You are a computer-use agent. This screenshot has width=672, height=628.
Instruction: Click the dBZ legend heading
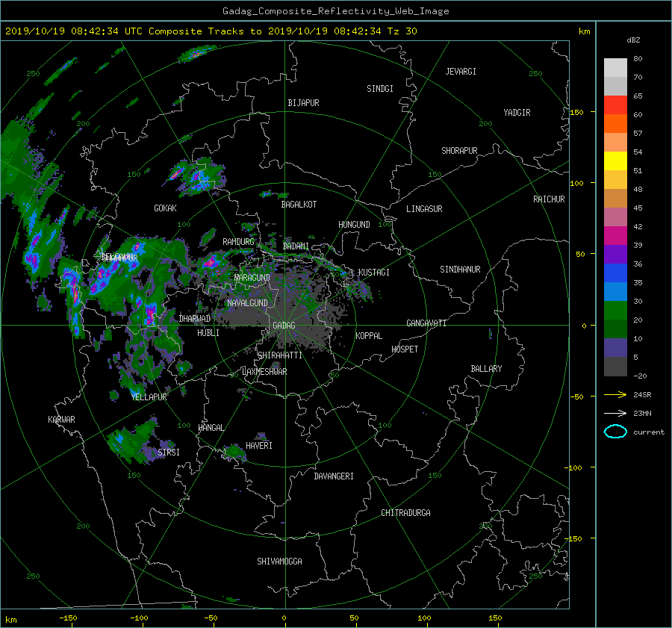click(x=633, y=40)
